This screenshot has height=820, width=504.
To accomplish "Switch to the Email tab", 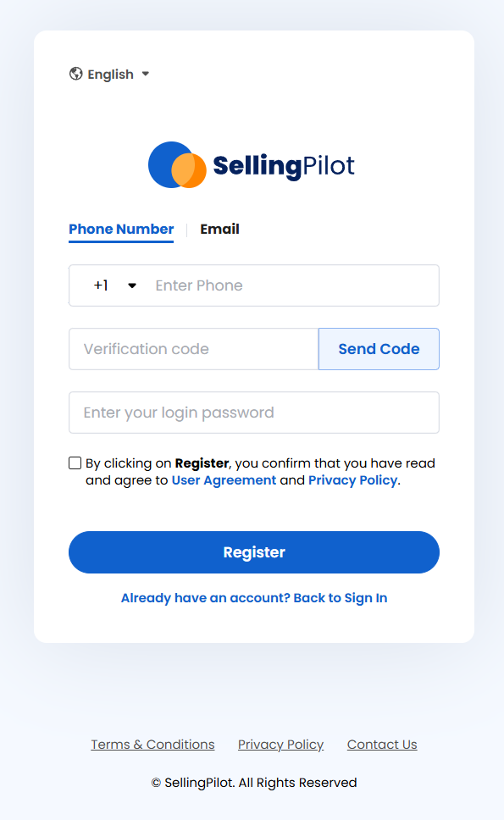I will [x=219, y=229].
